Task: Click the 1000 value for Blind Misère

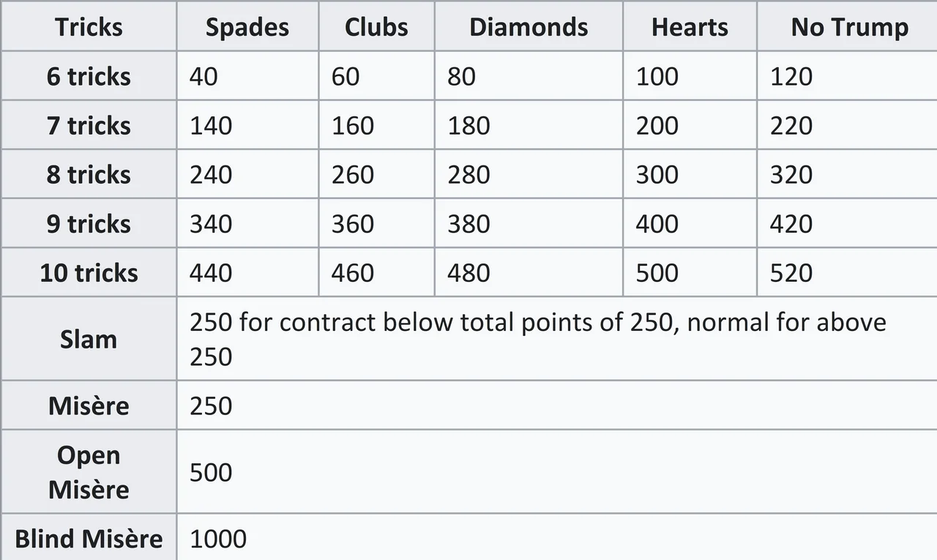Action: (x=218, y=539)
